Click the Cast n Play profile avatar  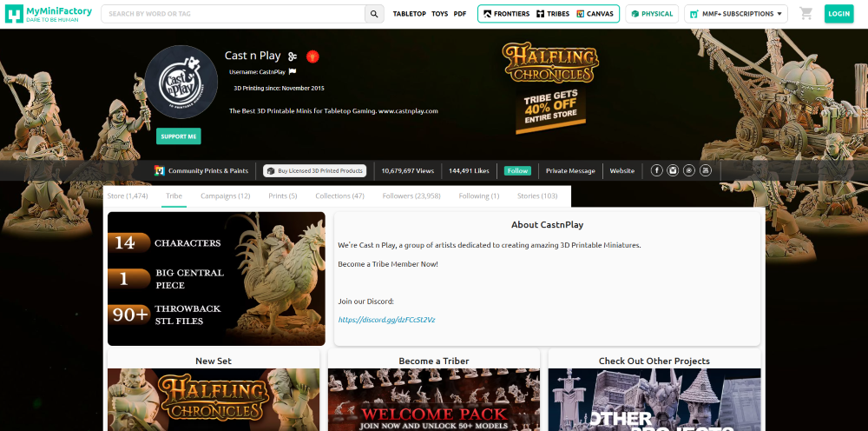coord(181,82)
